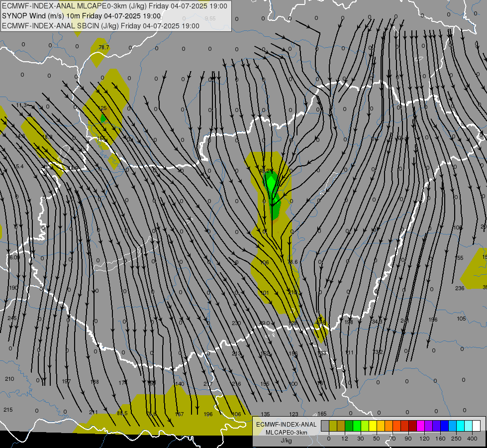Screen dimensions: 487x448
Task: Click the legend tick label '12'
Action: pyautogui.click(x=344, y=439)
